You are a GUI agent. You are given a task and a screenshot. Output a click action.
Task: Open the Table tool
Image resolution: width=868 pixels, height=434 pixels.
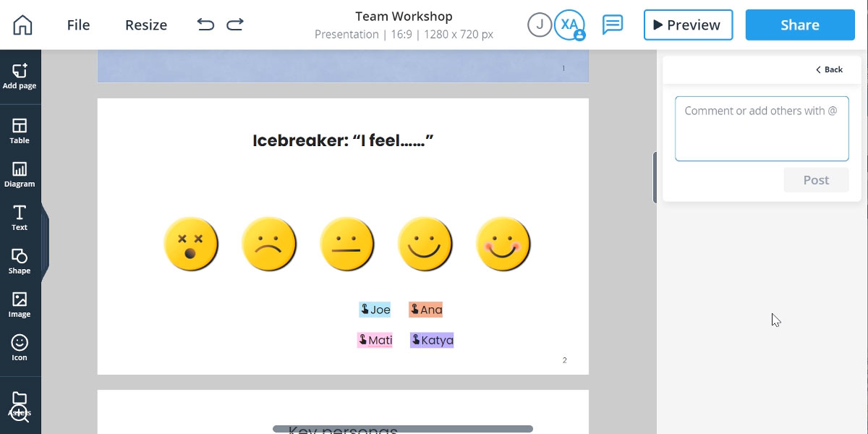(20, 131)
